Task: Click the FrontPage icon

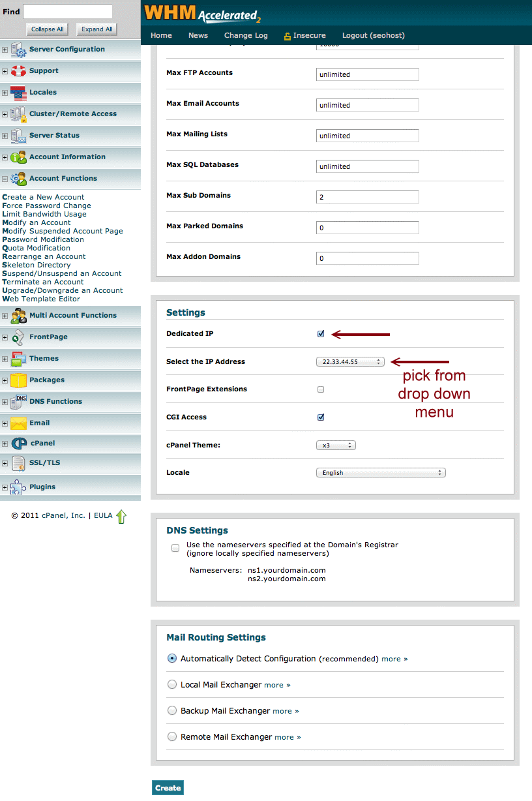Action: pyautogui.click(x=18, y=337)
